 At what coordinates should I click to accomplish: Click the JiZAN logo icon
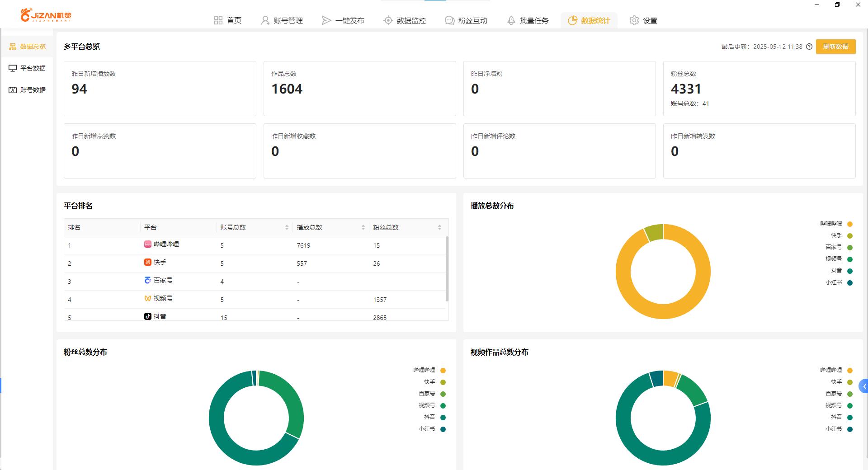pyautogui.click(x=26, y=14)
